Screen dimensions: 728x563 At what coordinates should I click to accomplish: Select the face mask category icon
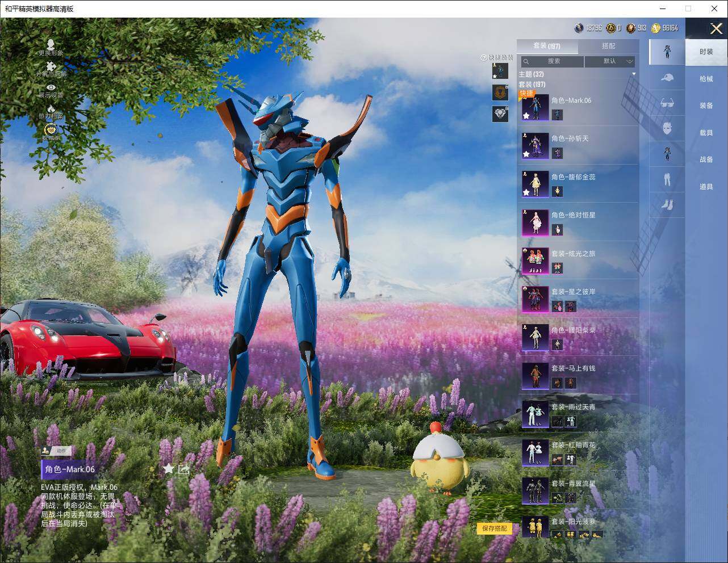(667, 128)
